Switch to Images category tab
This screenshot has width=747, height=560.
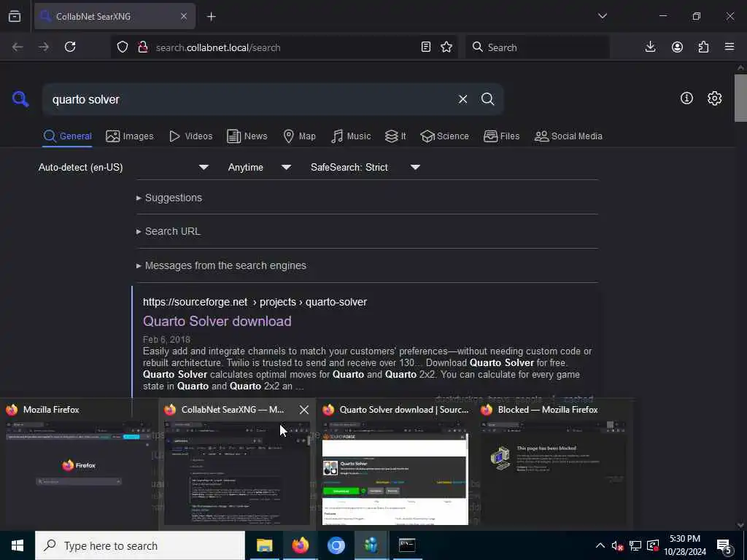click(130, 136)
